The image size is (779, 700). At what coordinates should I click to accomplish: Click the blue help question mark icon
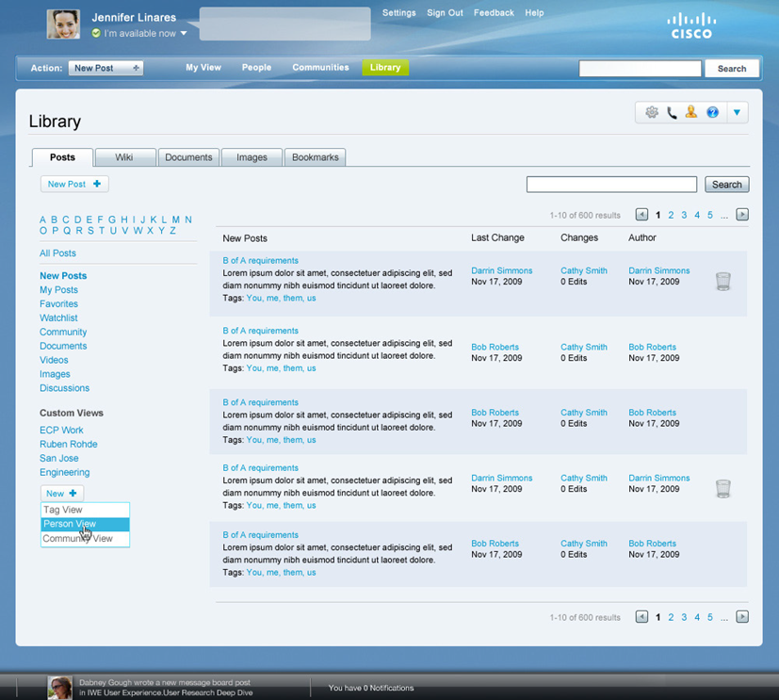click(712, 112)
